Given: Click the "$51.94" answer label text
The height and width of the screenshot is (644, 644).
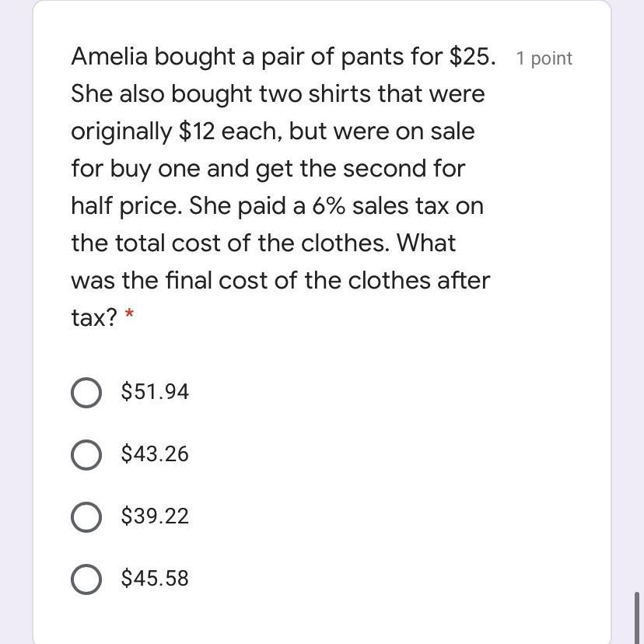Looking at the screenshot, I should tap(155, 392).
